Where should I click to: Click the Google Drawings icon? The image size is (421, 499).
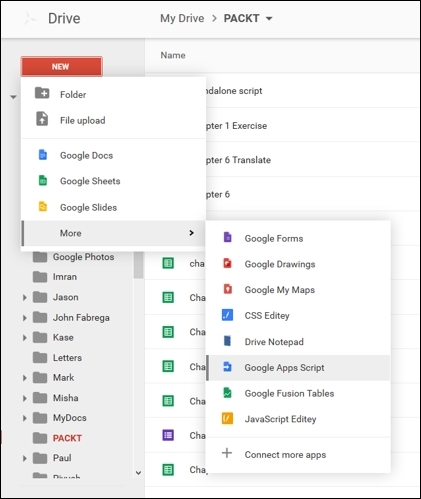pos(227,263)
